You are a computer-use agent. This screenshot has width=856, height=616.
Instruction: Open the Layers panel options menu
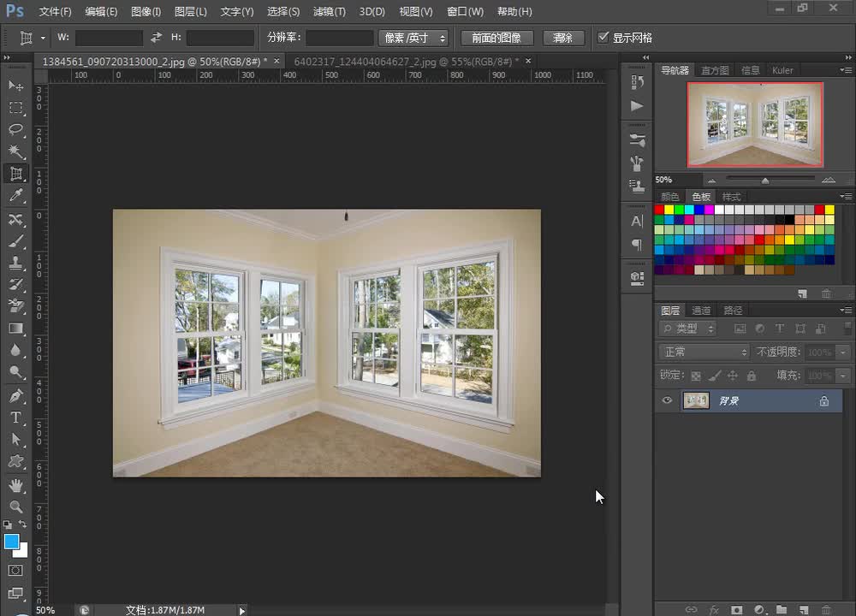point(846,310)
